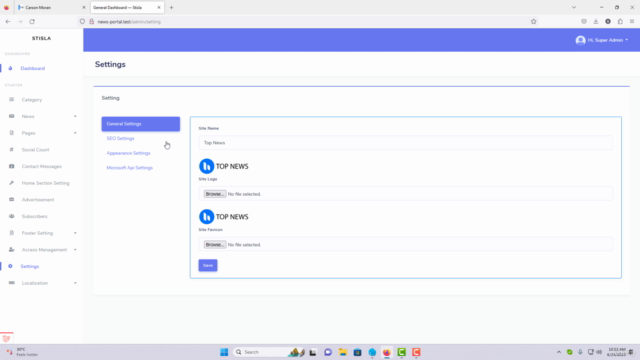This screenshot has height=360, width=640.
Task: Close the Carson Moran tab
Action: pos(84,7)
